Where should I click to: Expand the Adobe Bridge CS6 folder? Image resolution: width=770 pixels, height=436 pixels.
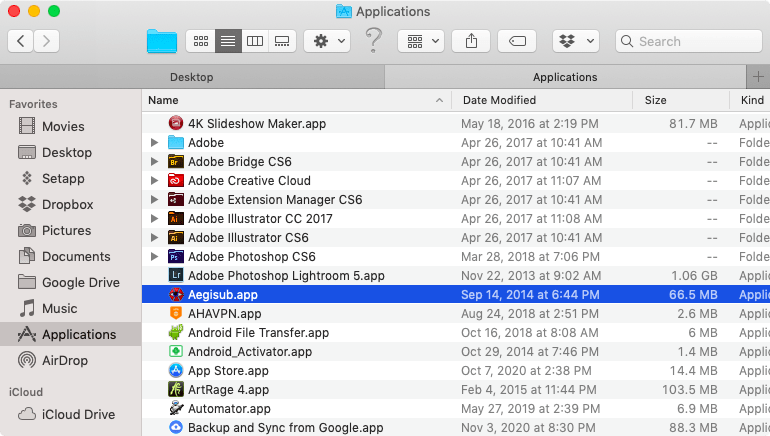coord(154,162)
